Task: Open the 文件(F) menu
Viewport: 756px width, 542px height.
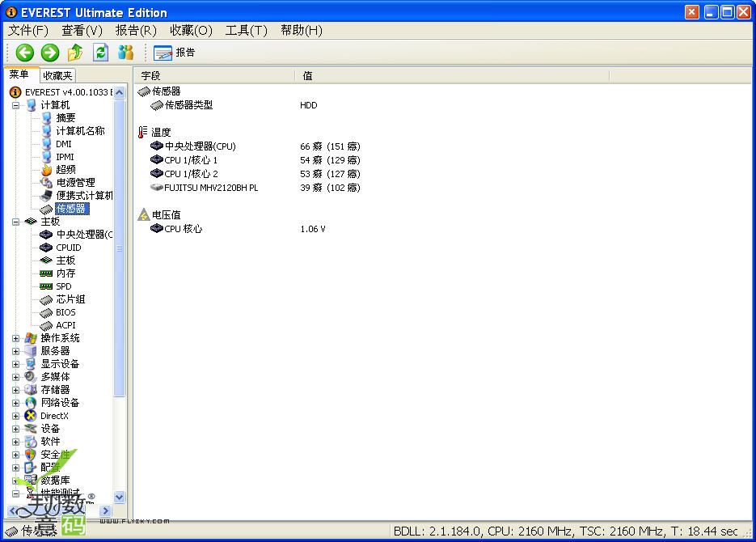Action: tap(28, 31)
